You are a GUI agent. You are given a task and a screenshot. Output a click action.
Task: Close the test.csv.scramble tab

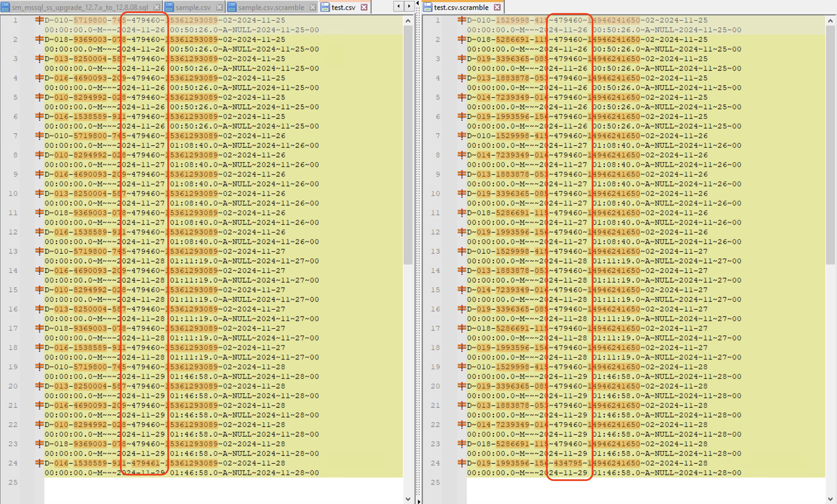pos(497,7)
